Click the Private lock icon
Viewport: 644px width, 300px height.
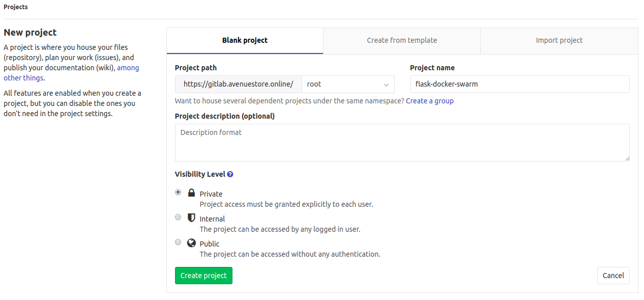click(x=191, y=193)
